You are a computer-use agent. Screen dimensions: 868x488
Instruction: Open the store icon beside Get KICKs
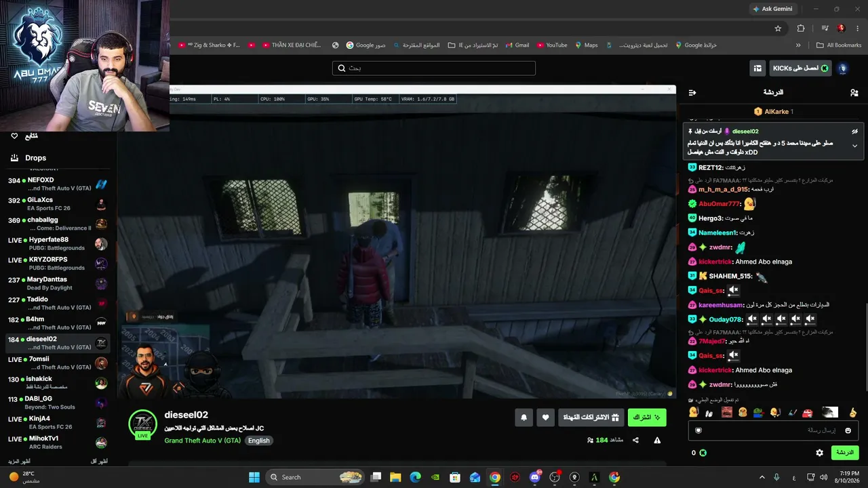757,68
